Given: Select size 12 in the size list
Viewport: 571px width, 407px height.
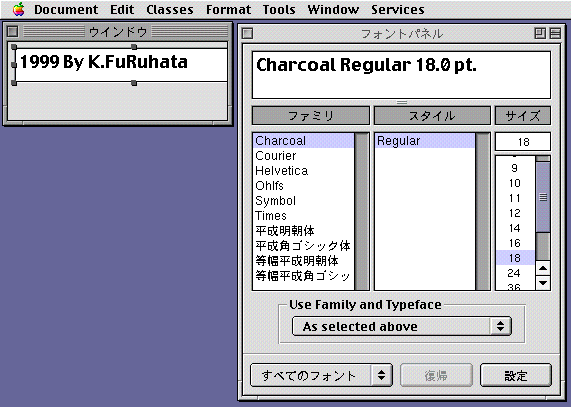Looking at the screenshot, I should (515, 213).
